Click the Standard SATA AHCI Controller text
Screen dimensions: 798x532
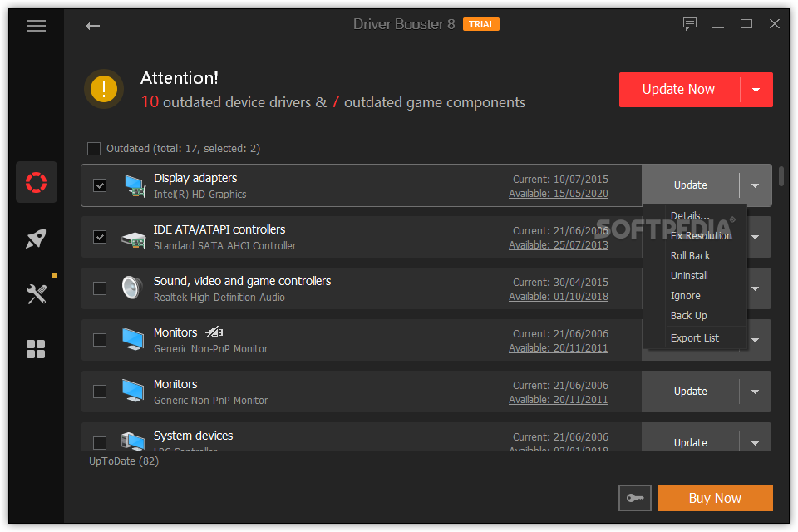pyautogui.click(x=224, y=246)
